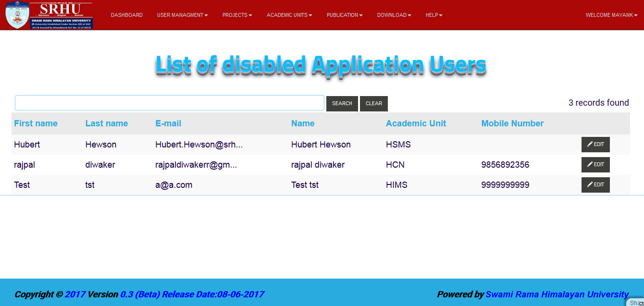Expand the Help dropdown menu
This screenshot has height=306, width=644.
click(x=434, y=15)
